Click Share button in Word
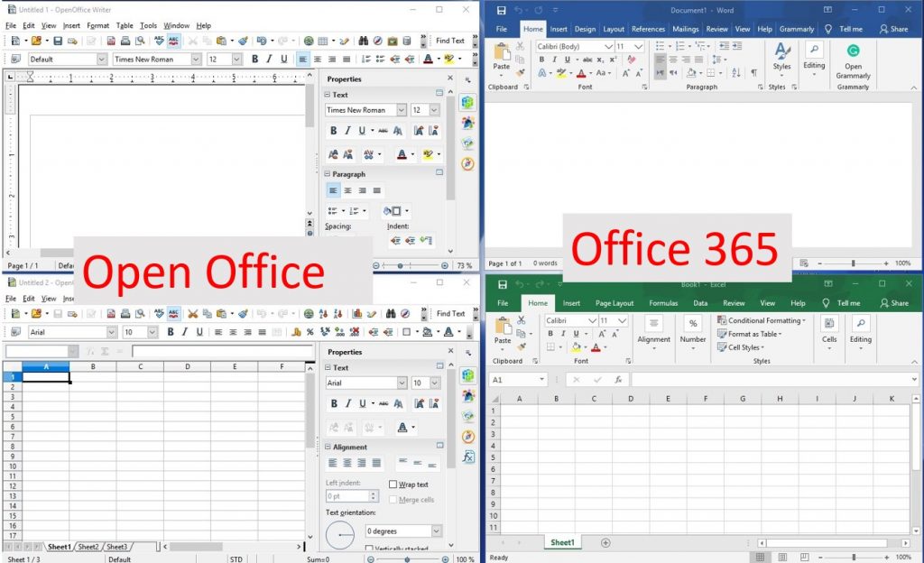This screenshot has width=924, height=563. 893,29
